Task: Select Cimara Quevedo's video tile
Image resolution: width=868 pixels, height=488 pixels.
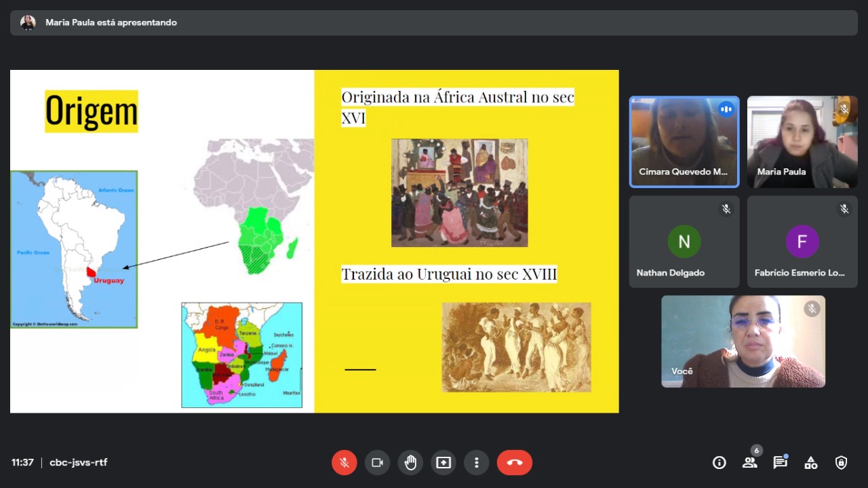Action: point(684,141)
